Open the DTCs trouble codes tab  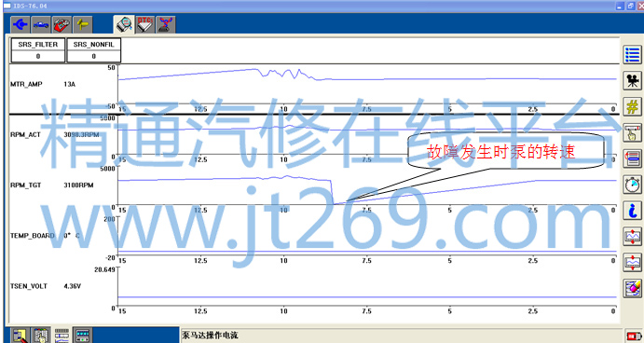coord(145,24)
